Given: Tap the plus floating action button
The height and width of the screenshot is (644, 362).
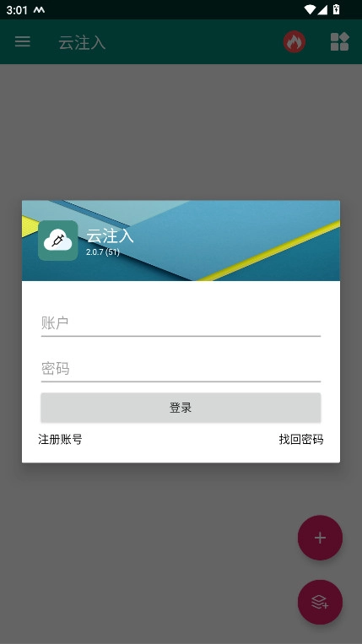Looking at the screenshot, I should [320, 538].
